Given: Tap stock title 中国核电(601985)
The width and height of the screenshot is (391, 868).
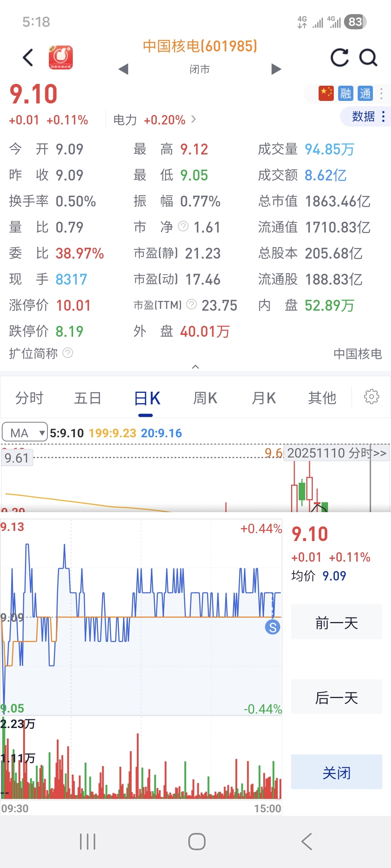Looking at the screenshot, I should coord(200,46).
